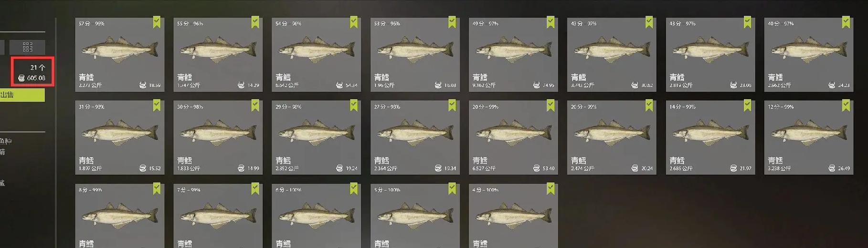Click coin icon on the 6.642 公斤 card
This screenshot has height=248, width=868.
(339, 85)
